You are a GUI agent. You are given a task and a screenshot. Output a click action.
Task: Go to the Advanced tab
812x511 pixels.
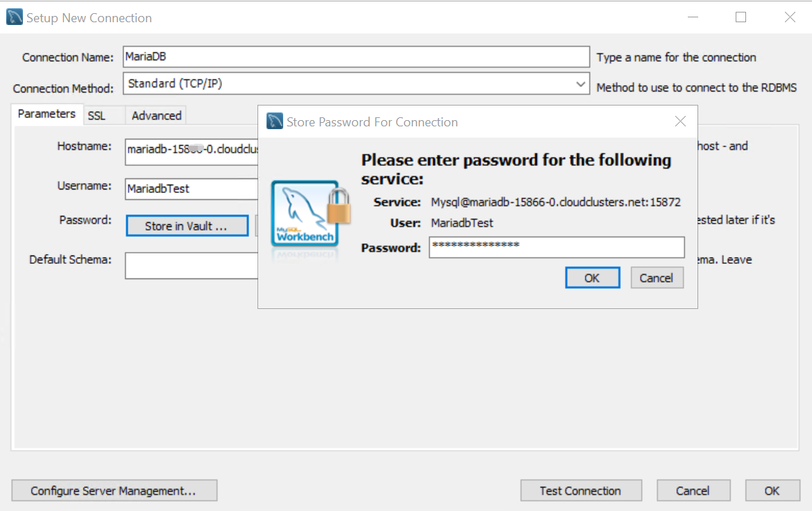(x=156, y=116)
